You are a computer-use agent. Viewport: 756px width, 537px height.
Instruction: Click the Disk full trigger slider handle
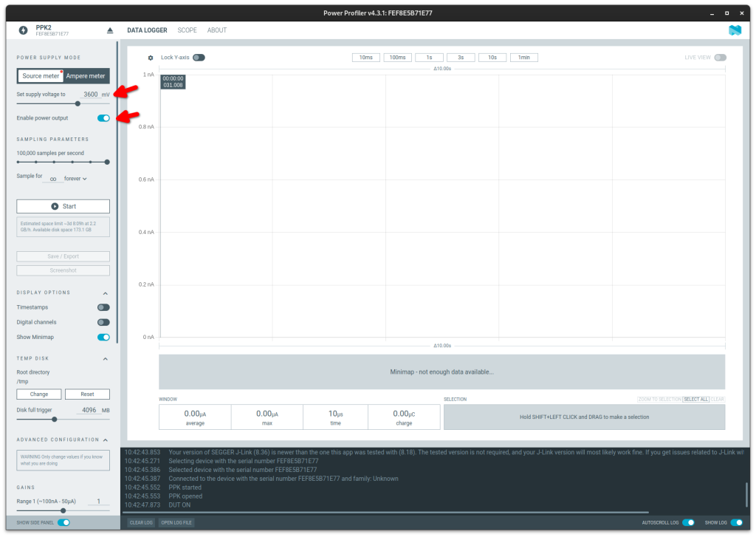point(55,420)
